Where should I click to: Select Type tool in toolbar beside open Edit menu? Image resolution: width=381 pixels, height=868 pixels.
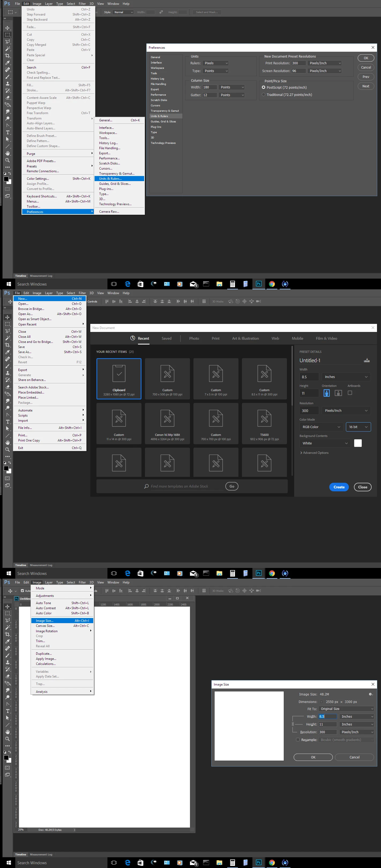pos(8,132)
